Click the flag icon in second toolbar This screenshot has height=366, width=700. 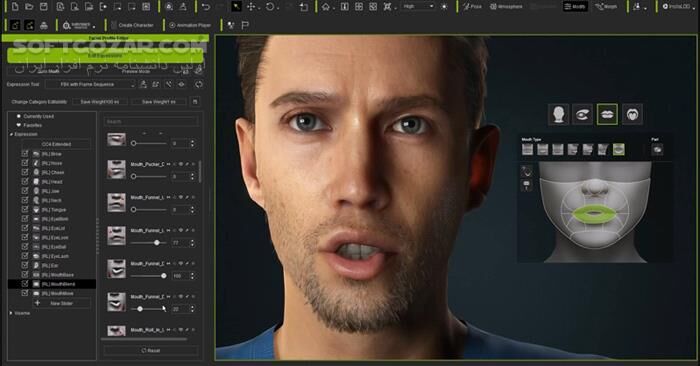click(245, 25)
